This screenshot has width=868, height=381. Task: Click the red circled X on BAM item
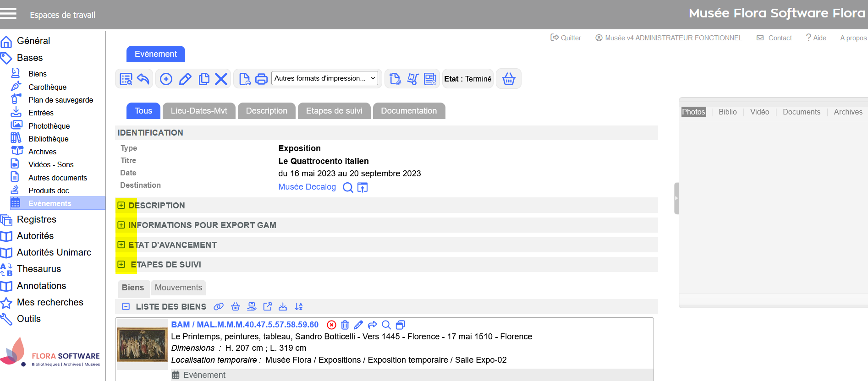coord(331,325)
